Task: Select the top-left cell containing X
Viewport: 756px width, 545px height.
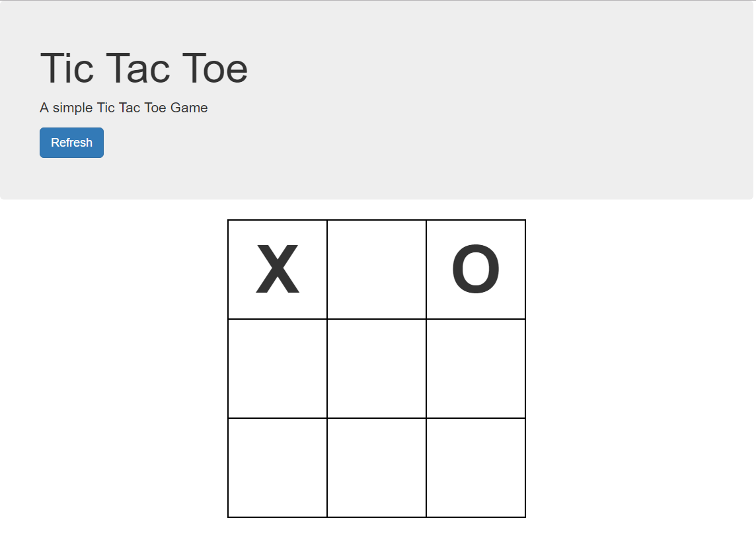Action: [278, 270]
